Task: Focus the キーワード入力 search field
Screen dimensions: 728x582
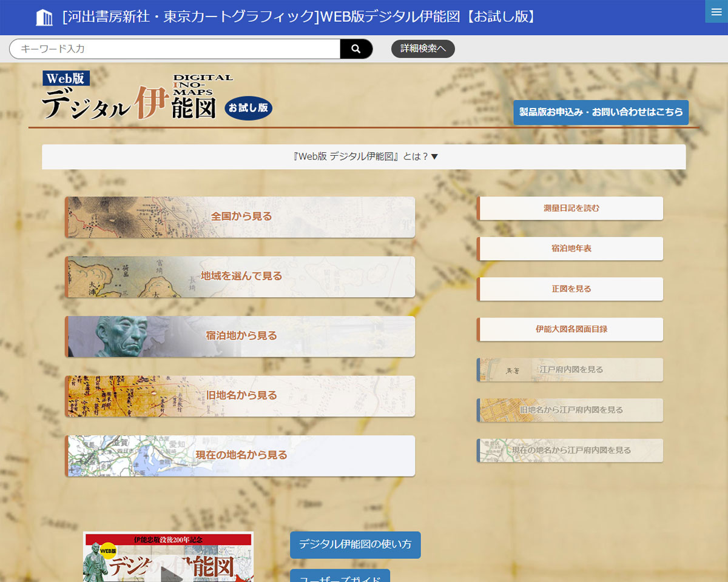Action: (x=175, y=49)
